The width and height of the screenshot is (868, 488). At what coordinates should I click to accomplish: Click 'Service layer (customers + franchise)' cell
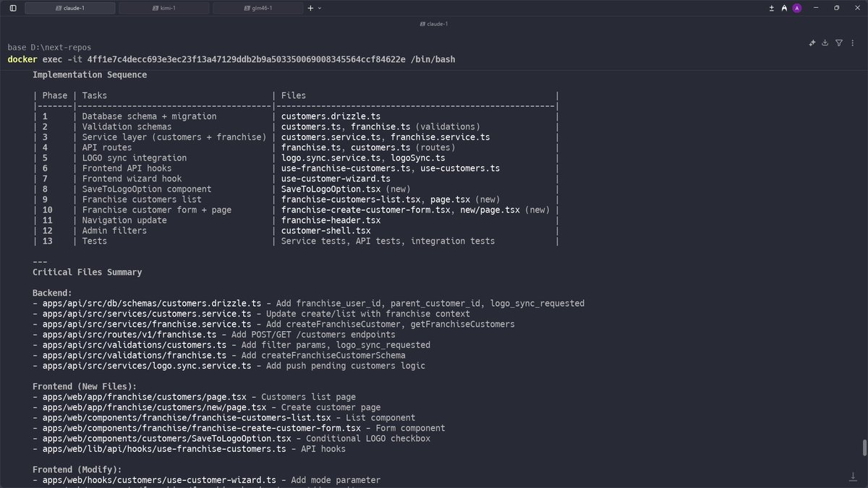(174, 137)
